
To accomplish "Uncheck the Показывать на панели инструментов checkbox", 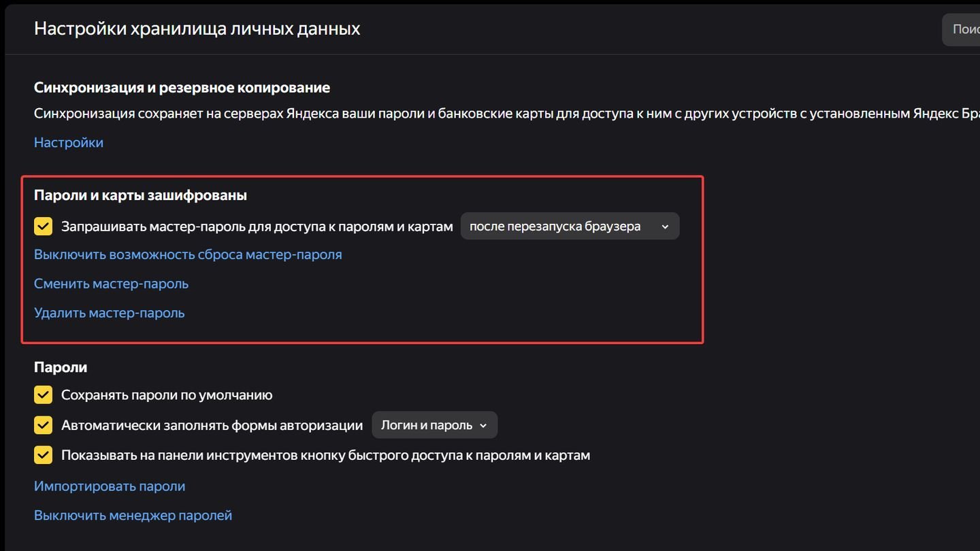I will tap(43, 455).
